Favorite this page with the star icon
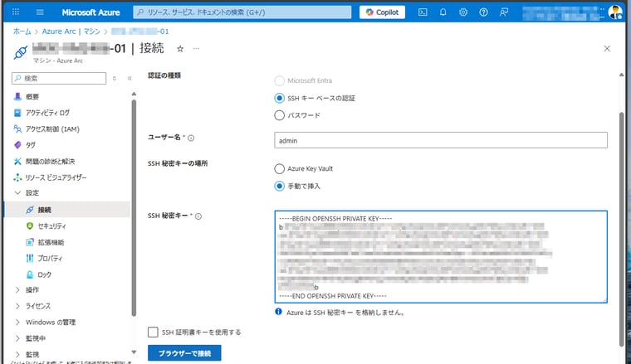The width and height of the screenshot is (631, 364). [180, 49]
